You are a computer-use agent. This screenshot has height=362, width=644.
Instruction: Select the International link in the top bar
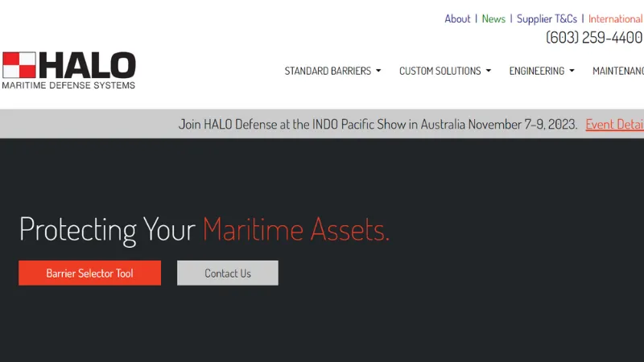616,19
